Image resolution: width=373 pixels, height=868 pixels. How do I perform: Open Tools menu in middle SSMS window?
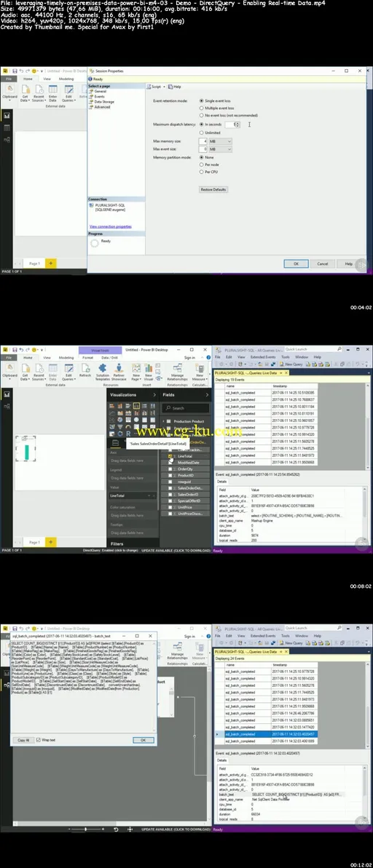(x=285, y=357)
